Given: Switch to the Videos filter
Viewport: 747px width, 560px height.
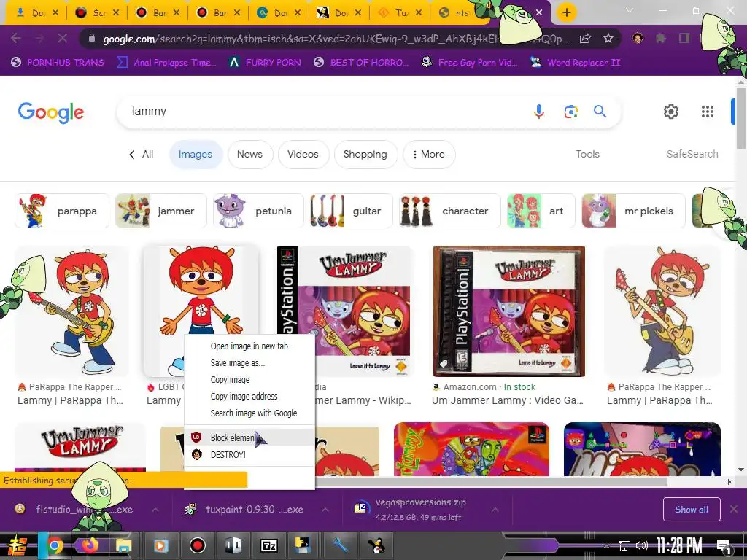Looking at the screenshot, I should [303, 155].
